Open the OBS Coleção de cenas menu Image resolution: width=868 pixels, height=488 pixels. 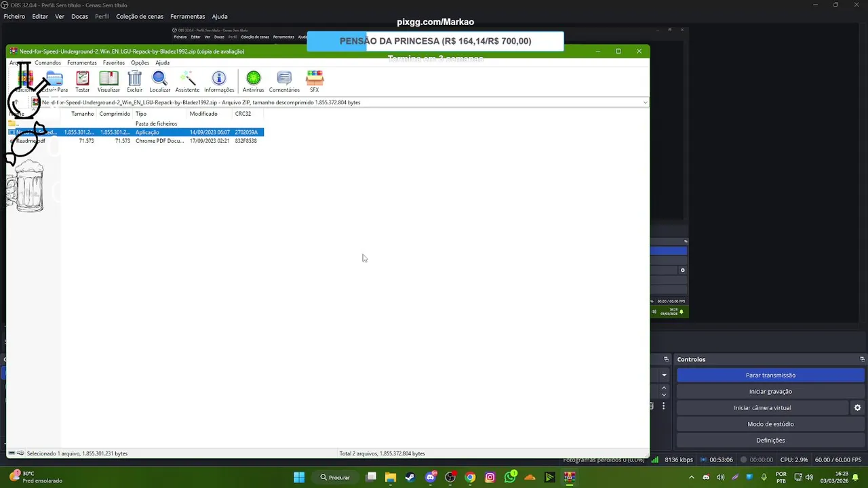[140, 16]
